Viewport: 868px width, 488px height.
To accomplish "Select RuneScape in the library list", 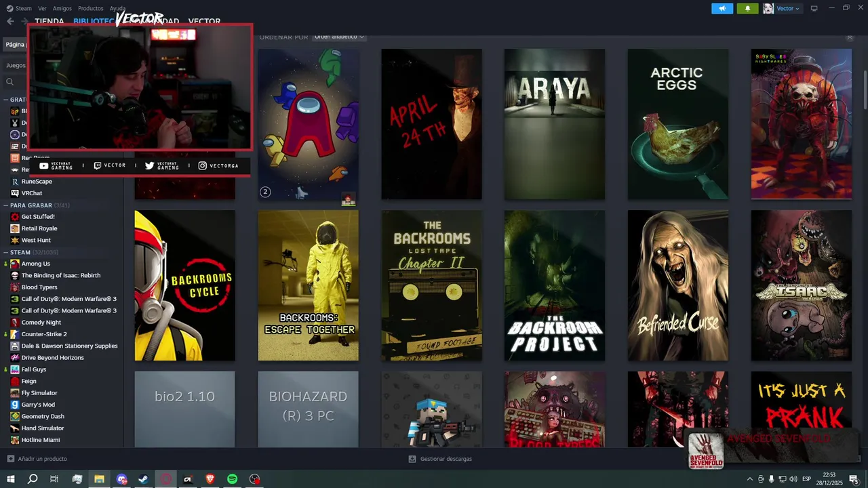I will tap(37, 182).
